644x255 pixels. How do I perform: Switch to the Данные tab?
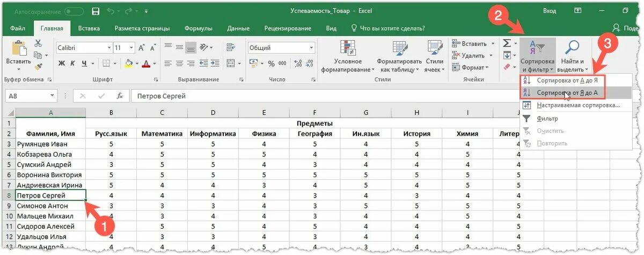coord(238,28)
